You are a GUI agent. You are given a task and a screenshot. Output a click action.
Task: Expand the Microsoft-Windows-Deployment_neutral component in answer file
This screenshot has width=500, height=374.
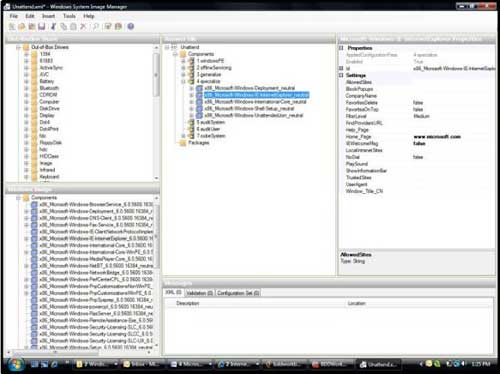pyautogui.click(x=191, y=88)
